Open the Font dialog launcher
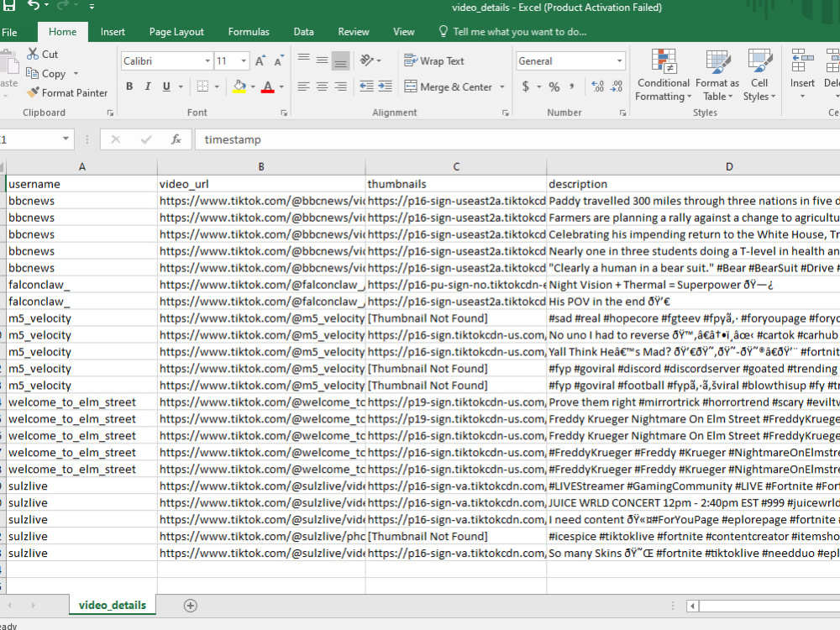 (284, 113)
